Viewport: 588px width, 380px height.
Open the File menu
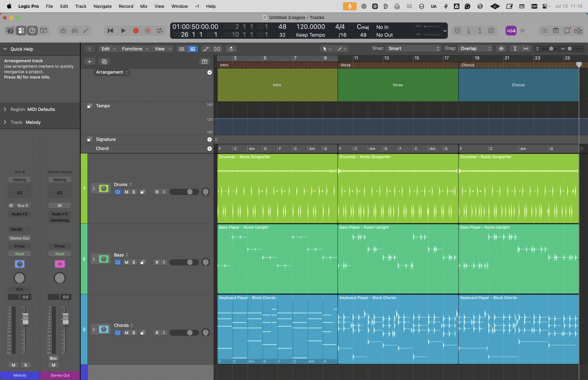click(49, 6)
